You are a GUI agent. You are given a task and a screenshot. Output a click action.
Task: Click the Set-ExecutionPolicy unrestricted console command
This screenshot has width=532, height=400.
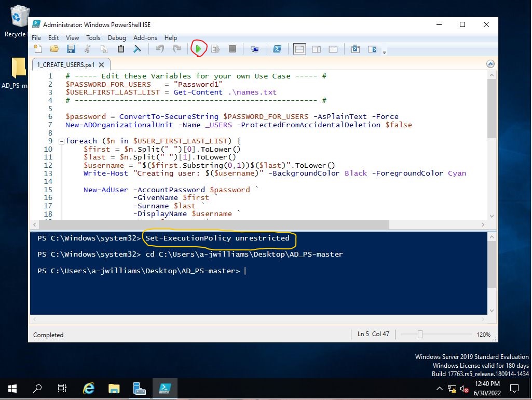tap(217, 238)
